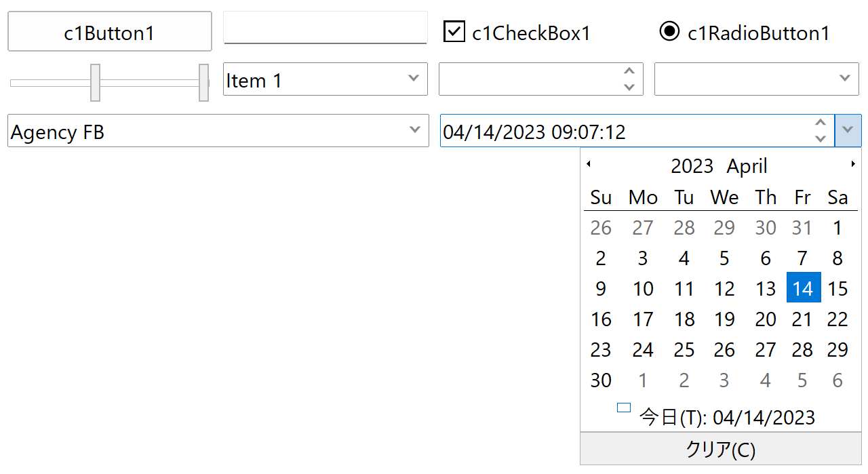Select the c1RadioButton1 radio button

(669, 31)
